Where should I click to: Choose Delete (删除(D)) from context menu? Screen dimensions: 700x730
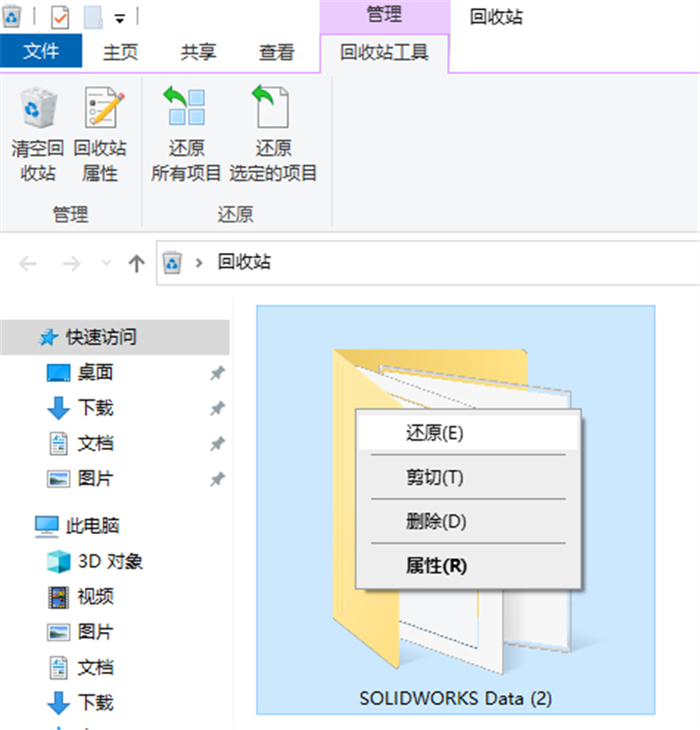pos(469,522)
